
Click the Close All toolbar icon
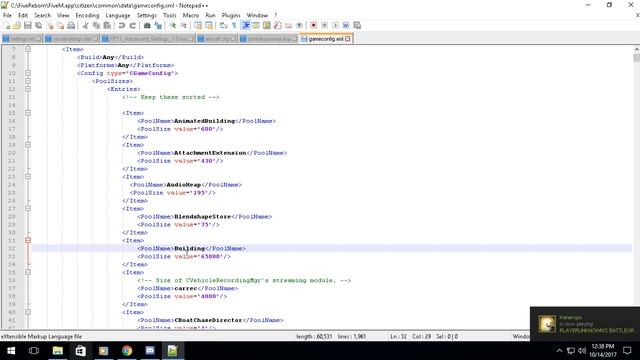pos(60,25)
